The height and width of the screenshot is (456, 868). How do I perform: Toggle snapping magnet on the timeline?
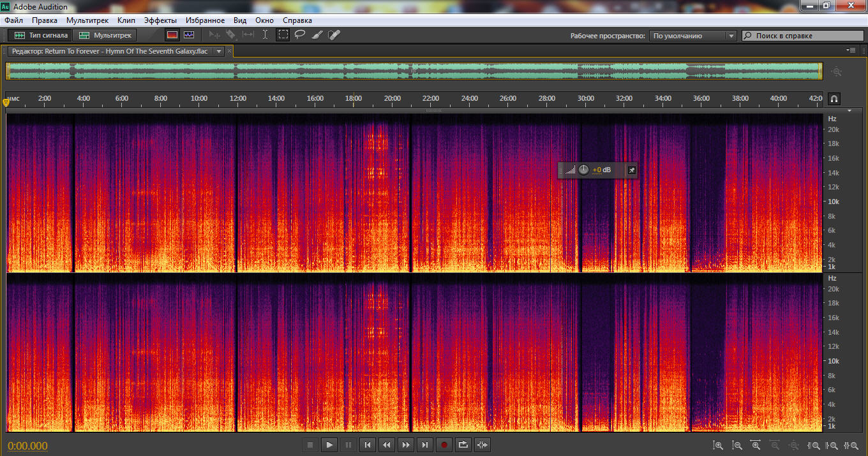pos(834,99)
